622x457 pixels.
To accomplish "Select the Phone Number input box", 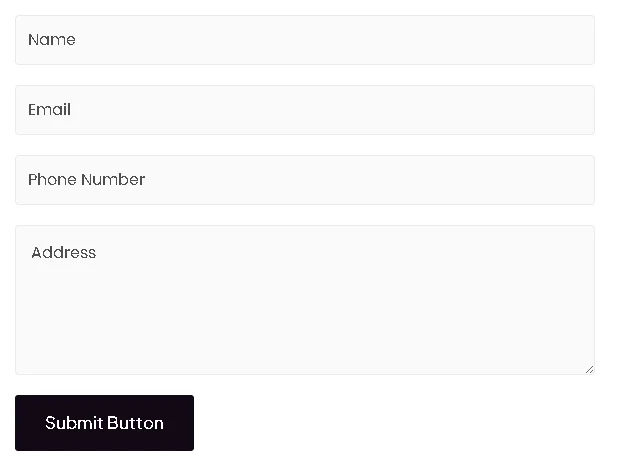I will pos(305,180).
